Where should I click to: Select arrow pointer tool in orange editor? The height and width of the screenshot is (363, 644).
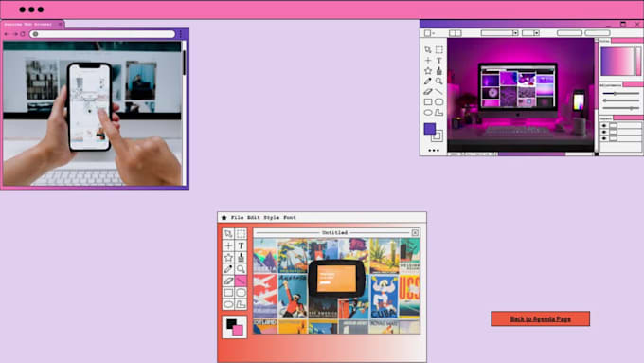pos(228,233)
